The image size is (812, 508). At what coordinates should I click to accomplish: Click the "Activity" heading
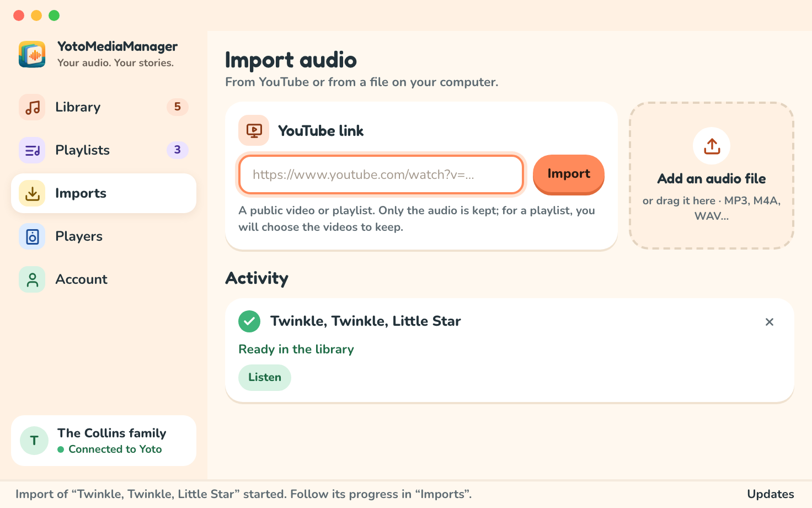pyautogui.click(x=257, y=278)
